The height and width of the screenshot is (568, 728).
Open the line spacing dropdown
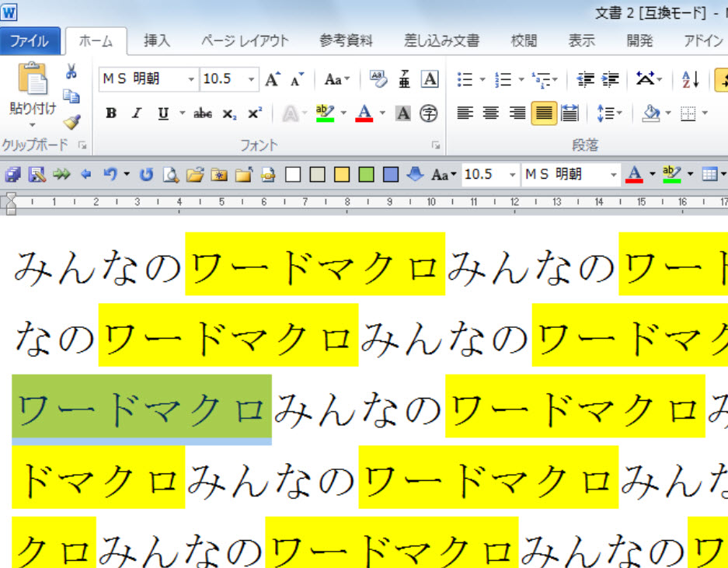point(609,114)
